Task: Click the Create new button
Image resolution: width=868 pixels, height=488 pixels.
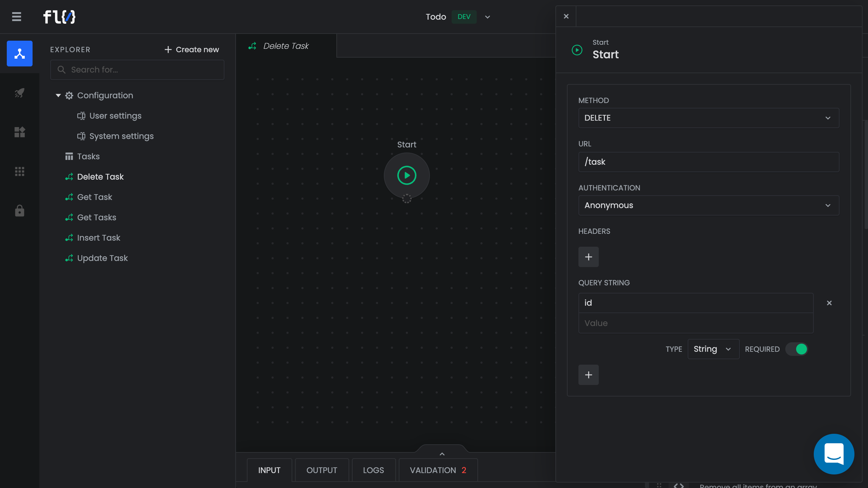Action: (192, 49)
